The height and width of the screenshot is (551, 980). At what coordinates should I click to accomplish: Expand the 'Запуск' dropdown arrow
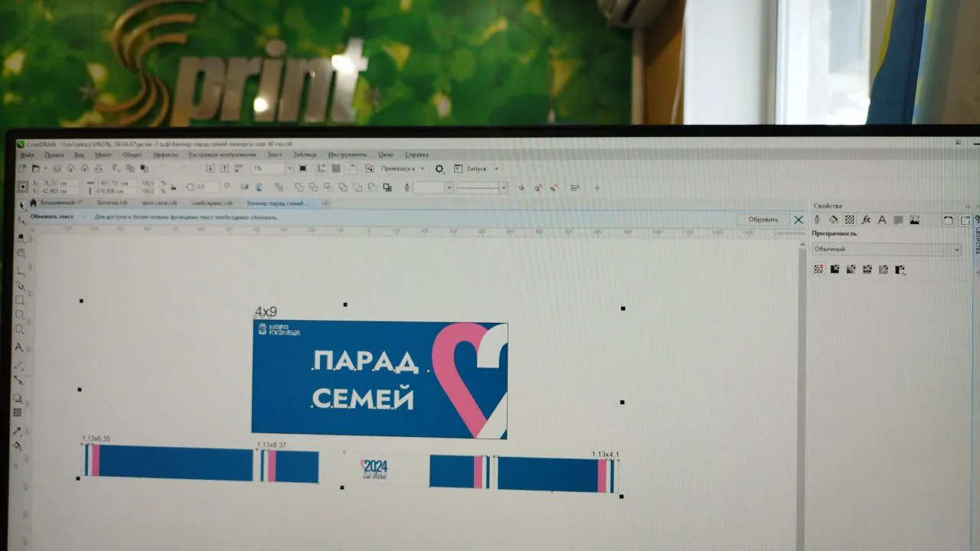click(x=496, y=168)
